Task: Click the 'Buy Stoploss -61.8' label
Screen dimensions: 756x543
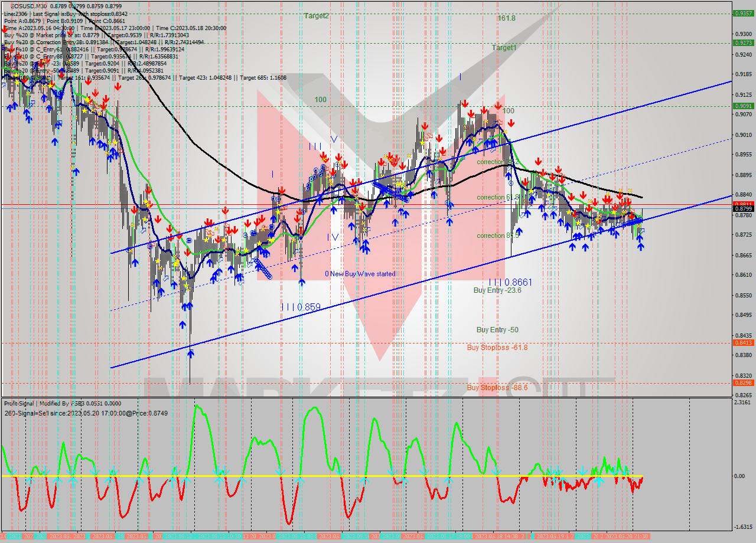Action: click(x=497, y=348)
